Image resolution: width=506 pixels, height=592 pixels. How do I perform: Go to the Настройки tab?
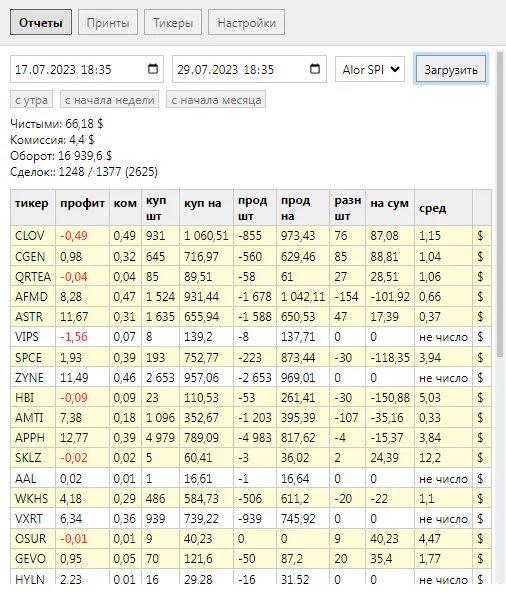pos(246,23)
